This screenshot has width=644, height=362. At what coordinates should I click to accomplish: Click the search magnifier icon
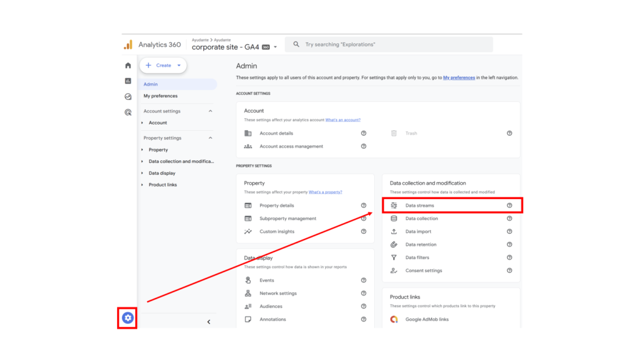click(x=296, y=45)
